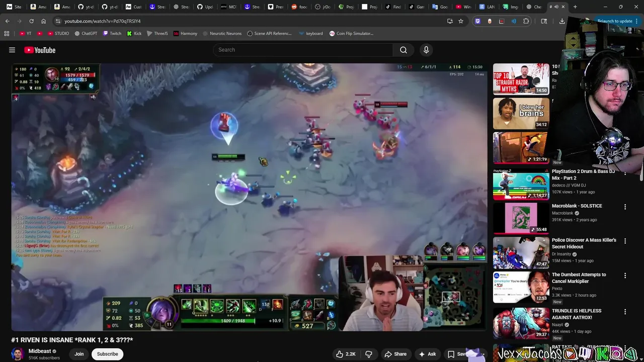Open the YouTube guide hamburger menu
This screenshot has width=644, height=362.
12,50
